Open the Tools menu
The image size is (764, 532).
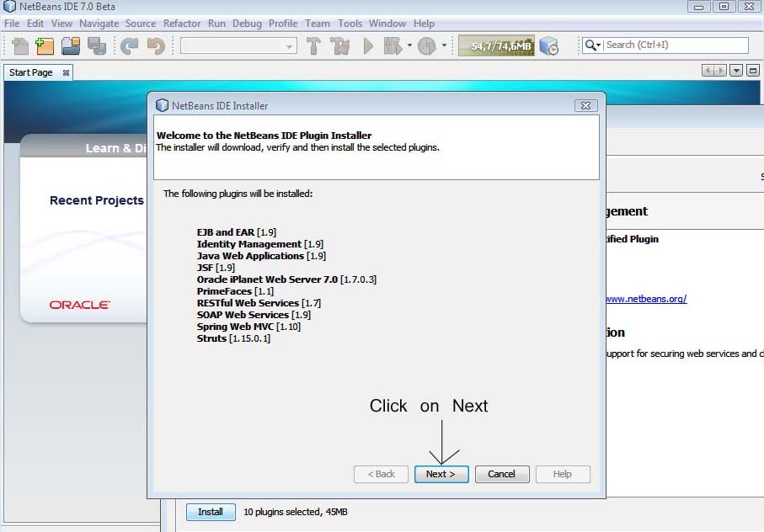click(350, 24)
